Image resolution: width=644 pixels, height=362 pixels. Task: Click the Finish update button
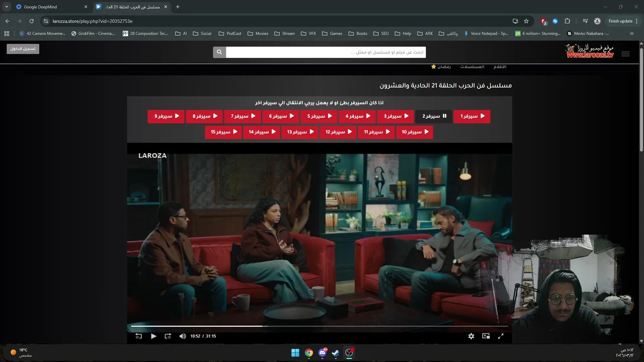click(x=623, y=21)
